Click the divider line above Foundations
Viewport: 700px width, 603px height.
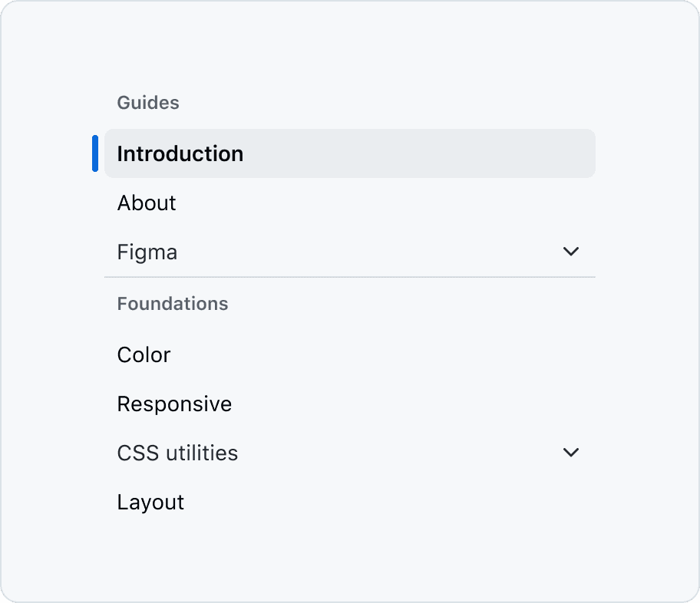pos(350,276)
